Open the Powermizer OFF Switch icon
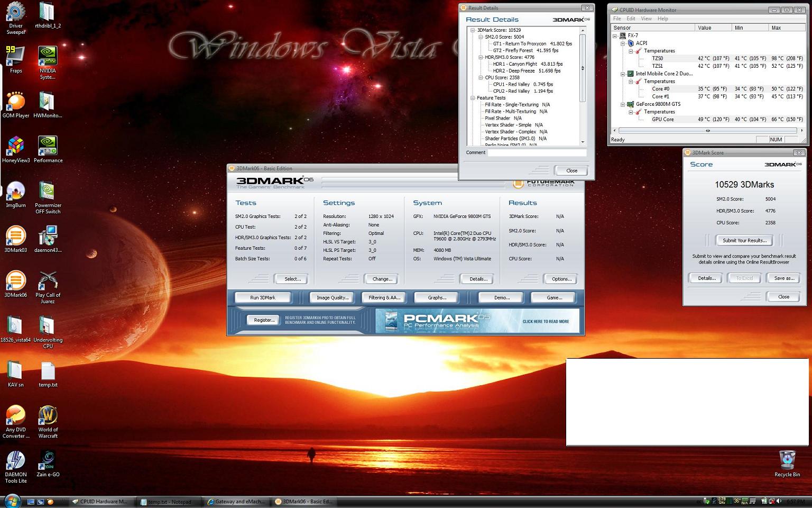This screenshot has width=812, height=508. (48, 197)
